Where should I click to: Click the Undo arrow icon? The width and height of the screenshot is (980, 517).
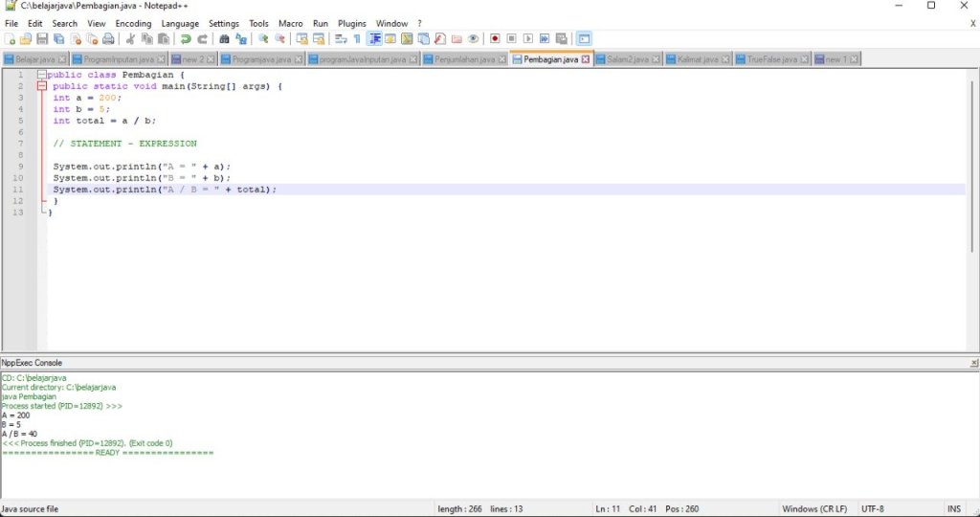click(x=186, y=39)
